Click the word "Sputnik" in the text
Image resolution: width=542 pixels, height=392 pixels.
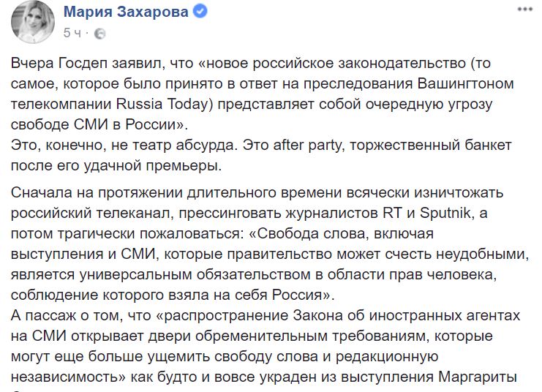pyautogui.click(x=445, y=214)
